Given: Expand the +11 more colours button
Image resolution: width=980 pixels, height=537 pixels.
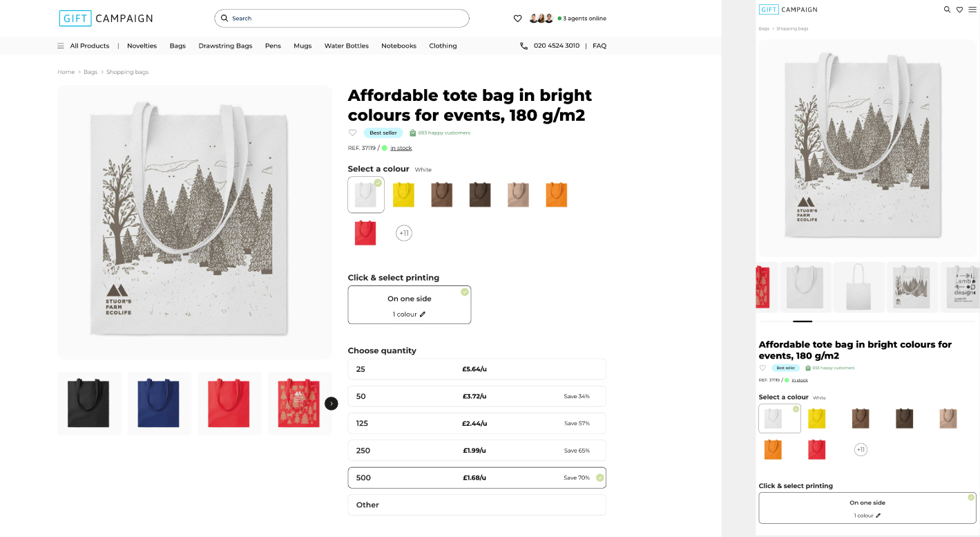Looking at the screenshot, I should pos(404,234).
